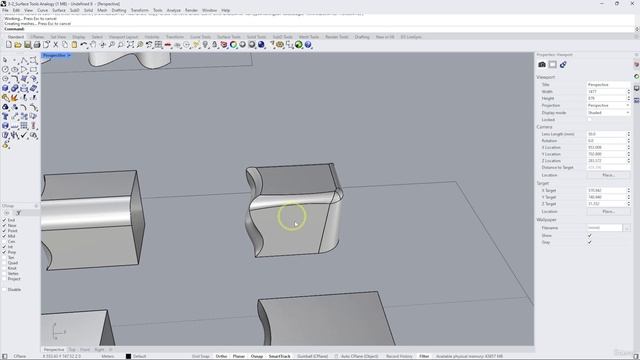
Task: Click the Rotation stepper arrows
Action: (629, 140)
